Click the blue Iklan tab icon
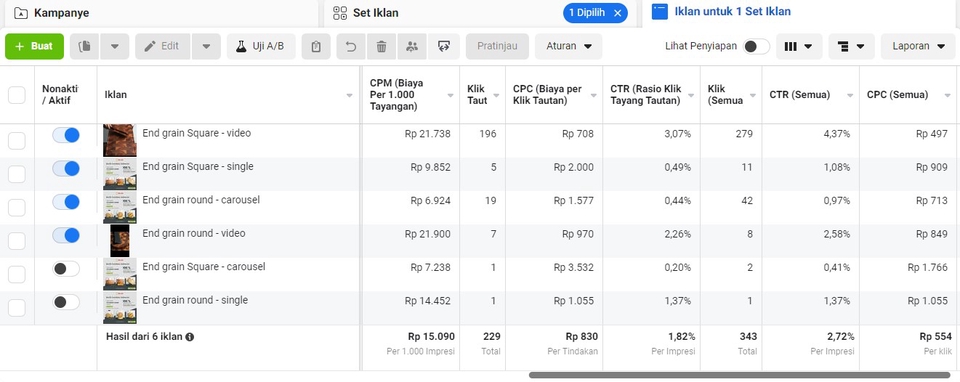Image resolution: width=960 pixels, height=382 pixels. click(659, 12)
